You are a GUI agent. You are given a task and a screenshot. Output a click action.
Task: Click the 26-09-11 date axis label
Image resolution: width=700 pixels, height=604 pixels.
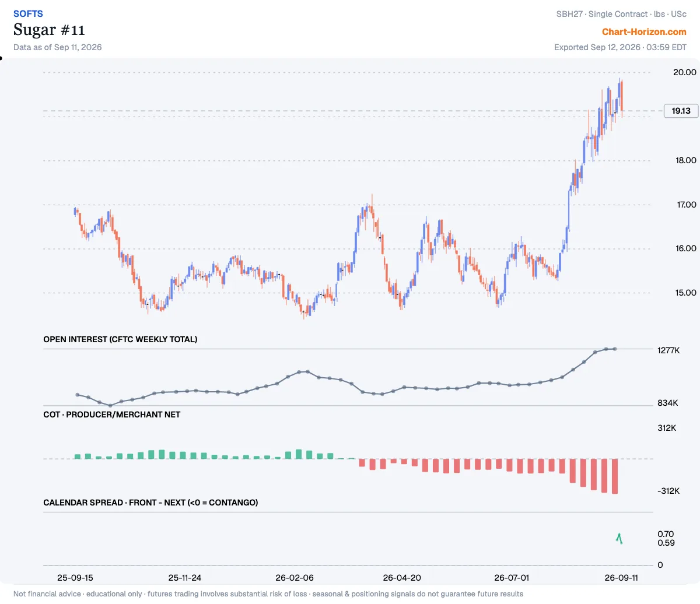point(621,578)
